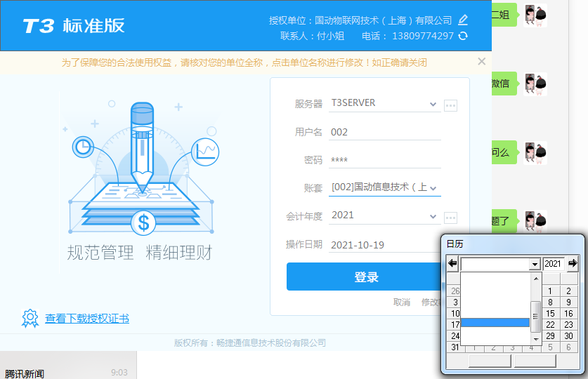Toggle the calendar month dropdown arrow
The width and height of the screenshot is (588, 379).
(x=535, y=265)
